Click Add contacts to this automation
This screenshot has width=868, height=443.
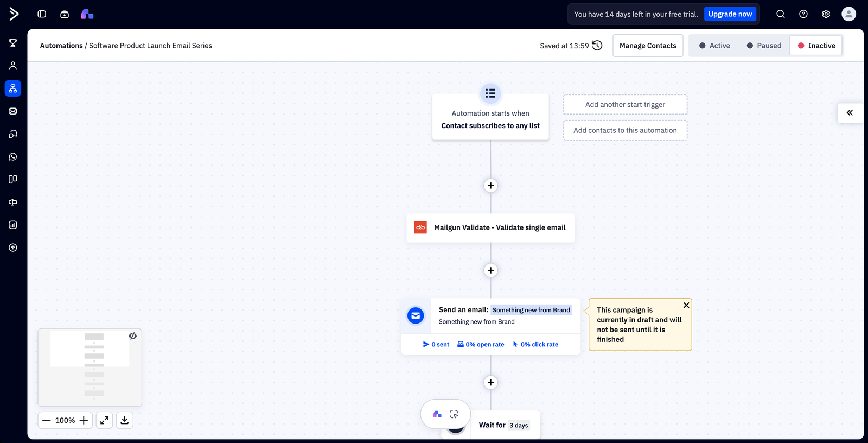(x=625, y=130)
